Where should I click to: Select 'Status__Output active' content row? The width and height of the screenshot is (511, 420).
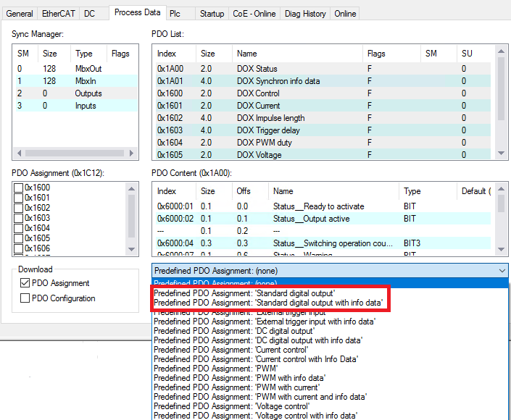[323, 219]
